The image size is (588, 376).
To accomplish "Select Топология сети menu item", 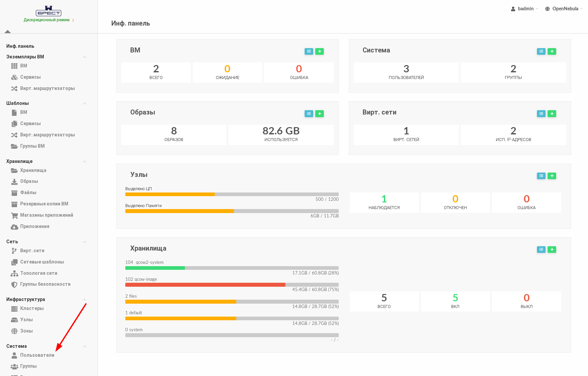I will (x=38, y=273).
